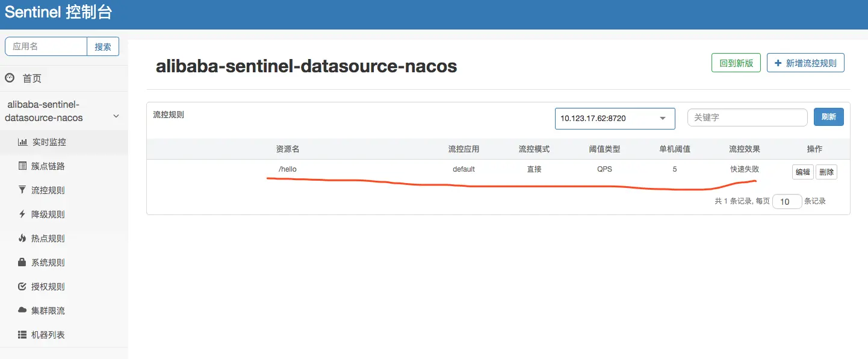Open 热点规则 using the flame icon
868x359 pixels.
pyautogui.click(x=21, y=238)
